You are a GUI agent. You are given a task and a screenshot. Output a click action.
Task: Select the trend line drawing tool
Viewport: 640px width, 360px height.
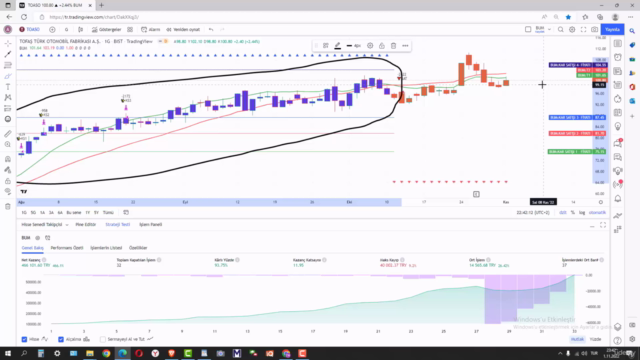pyautogui.click(x=8, y=54)
